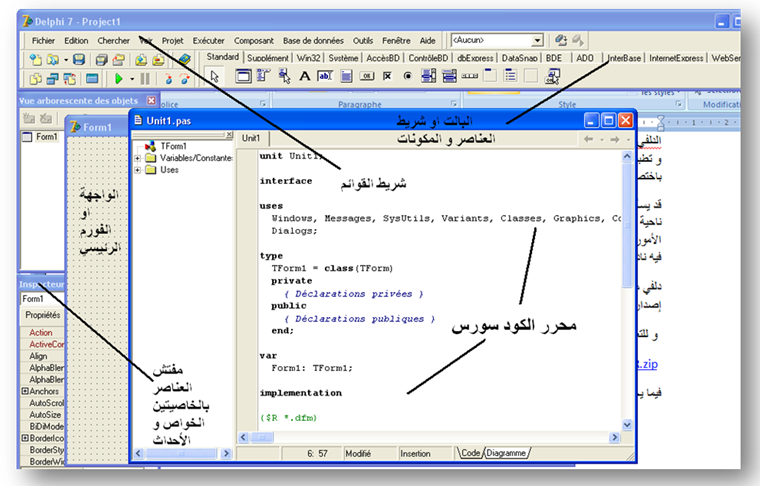
Task: Expand the Variables/Constantes tree node
Action: pyautogui.click(x=138, y=158)
